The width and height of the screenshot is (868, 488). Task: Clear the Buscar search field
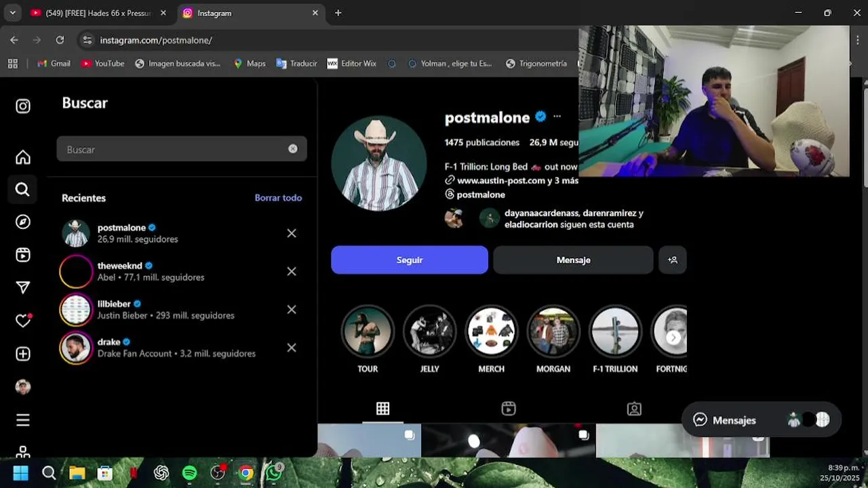pyautogui.click(x=292, y=149)
